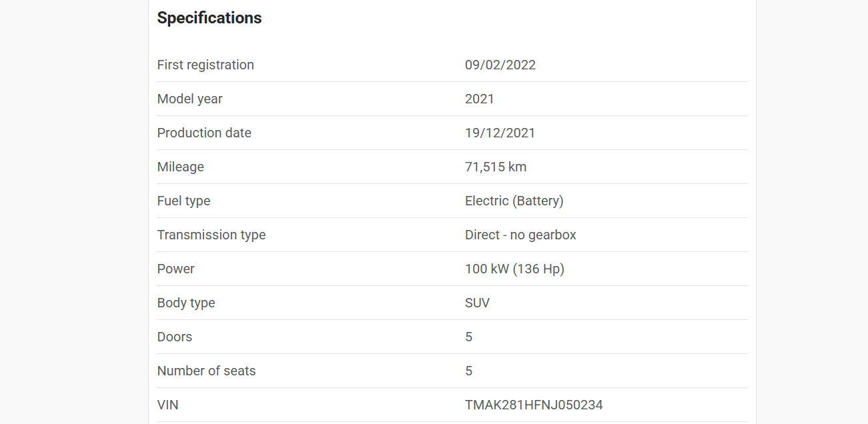The image size is (868, 424).
Task: Click the VIN label
Action: point(168,405)
